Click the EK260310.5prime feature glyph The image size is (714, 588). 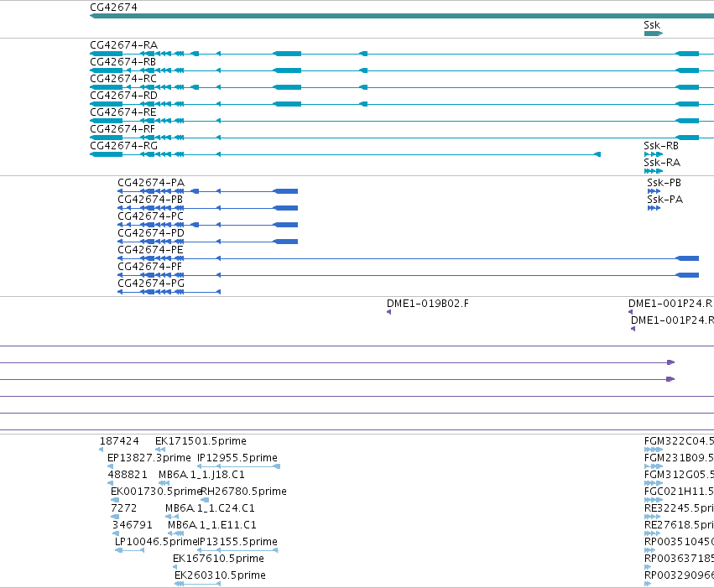pos(198,585)
